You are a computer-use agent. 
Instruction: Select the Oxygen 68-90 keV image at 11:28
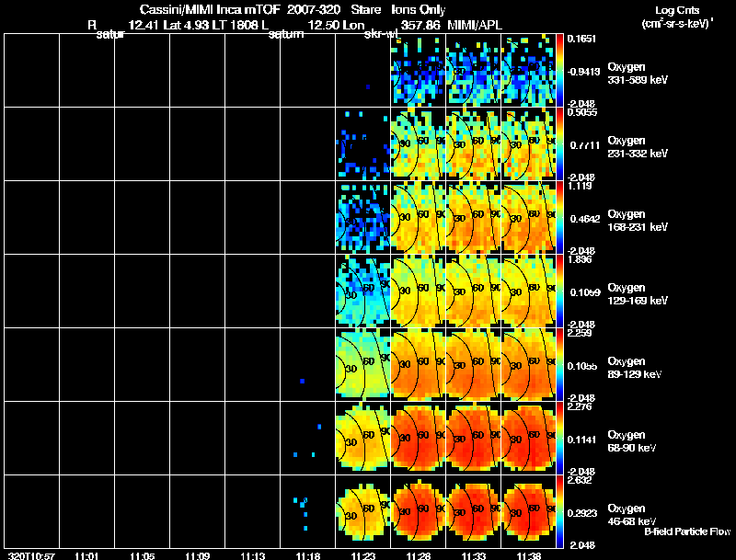coord(418,438)
